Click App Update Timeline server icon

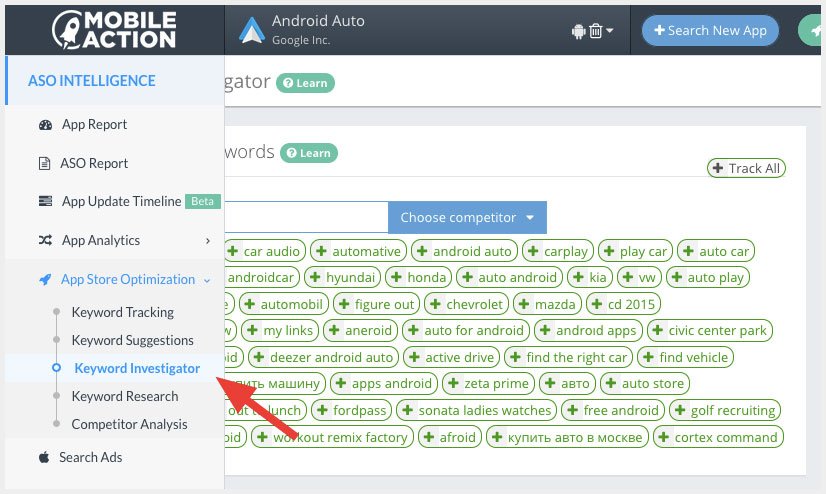[45, 201]
